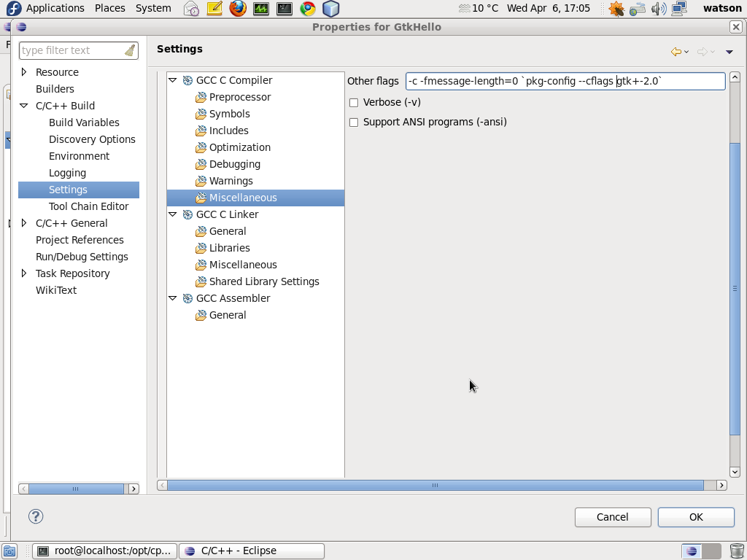The width and height of the screenshot is (747, 560).
Task: Select Project References page
Action: coord(80,240)
